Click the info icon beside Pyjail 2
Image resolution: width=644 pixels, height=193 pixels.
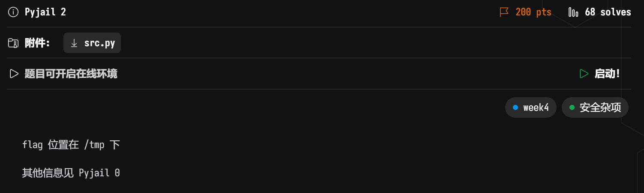tap(13, 12)
